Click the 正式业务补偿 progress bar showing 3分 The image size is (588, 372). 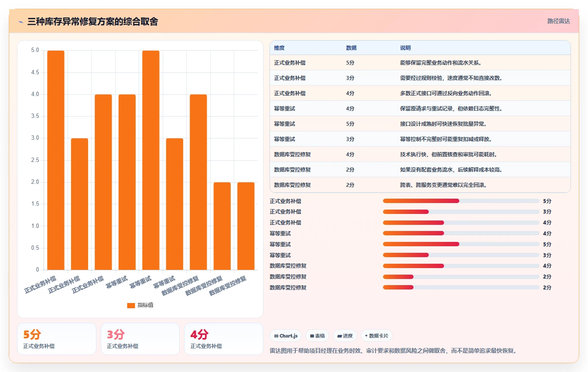pos(461,212)
